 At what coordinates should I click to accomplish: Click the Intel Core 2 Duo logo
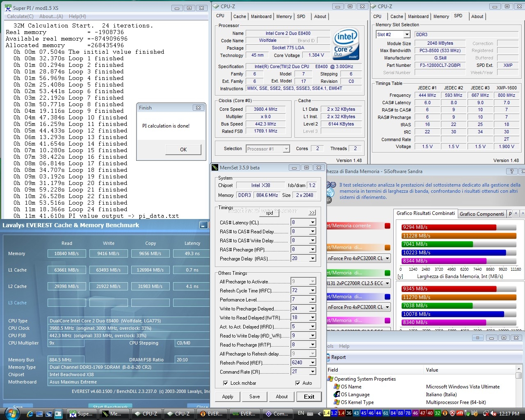[x=346, y=43]
